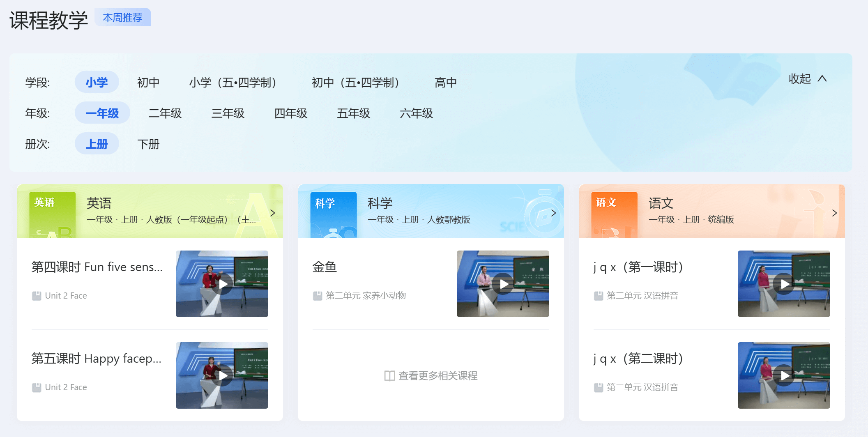Open the 英语 card detail arrow

click(x=273, y=213)
